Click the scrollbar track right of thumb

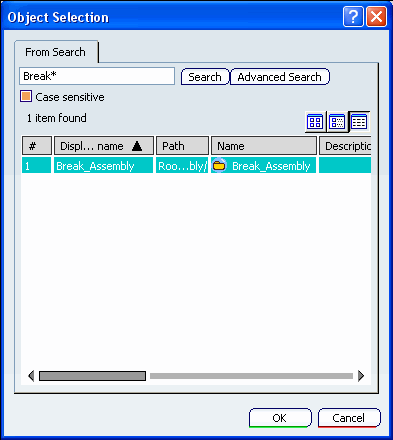pos(251,376)
